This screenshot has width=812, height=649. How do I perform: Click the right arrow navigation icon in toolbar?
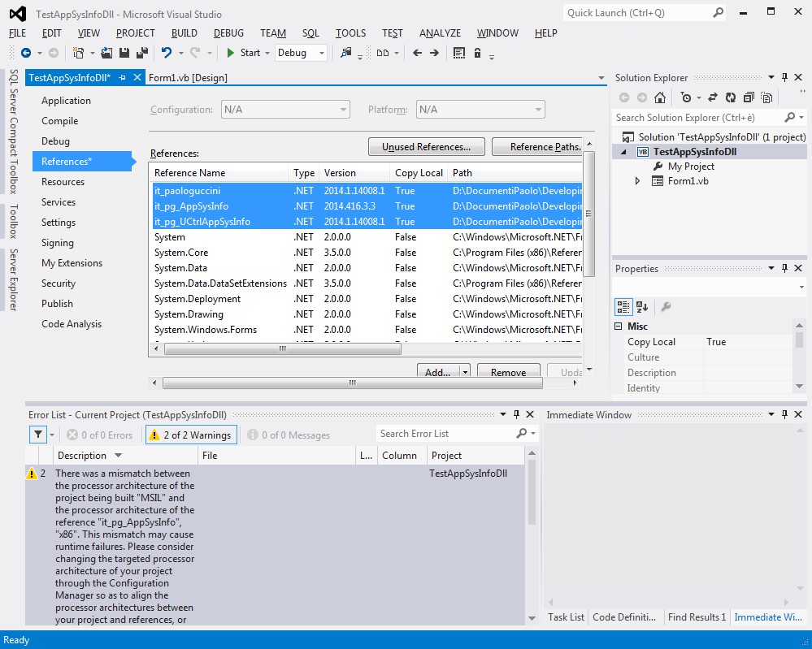pyautogui.click(x=435, y=53)
